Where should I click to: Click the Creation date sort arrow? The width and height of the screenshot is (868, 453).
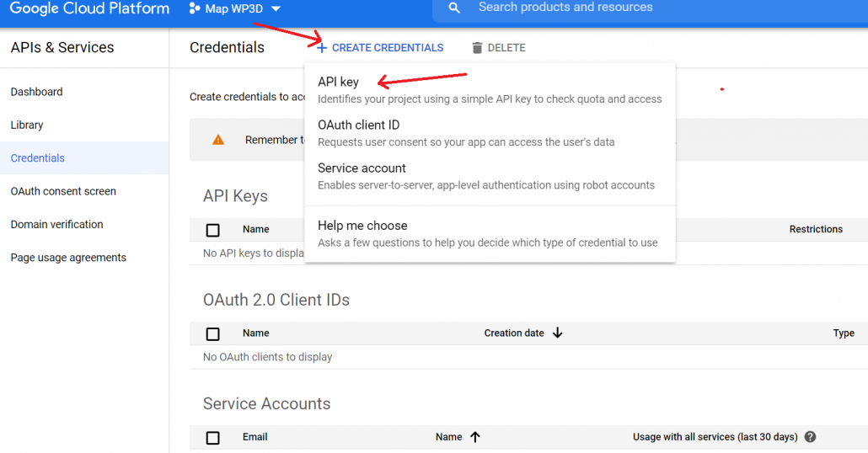557,333
